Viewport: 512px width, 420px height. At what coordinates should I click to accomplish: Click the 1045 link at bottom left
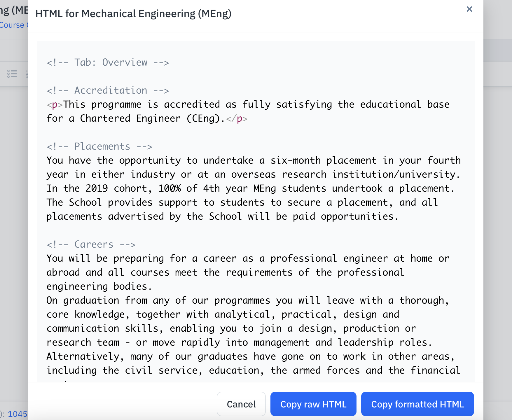point(17,414)
